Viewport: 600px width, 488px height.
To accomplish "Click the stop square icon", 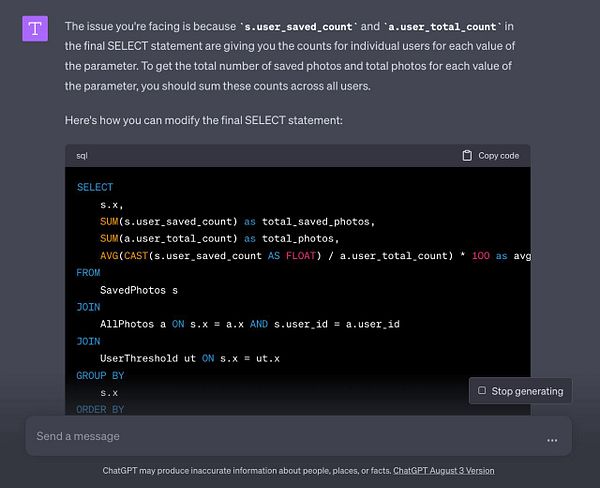I will 482,390.
